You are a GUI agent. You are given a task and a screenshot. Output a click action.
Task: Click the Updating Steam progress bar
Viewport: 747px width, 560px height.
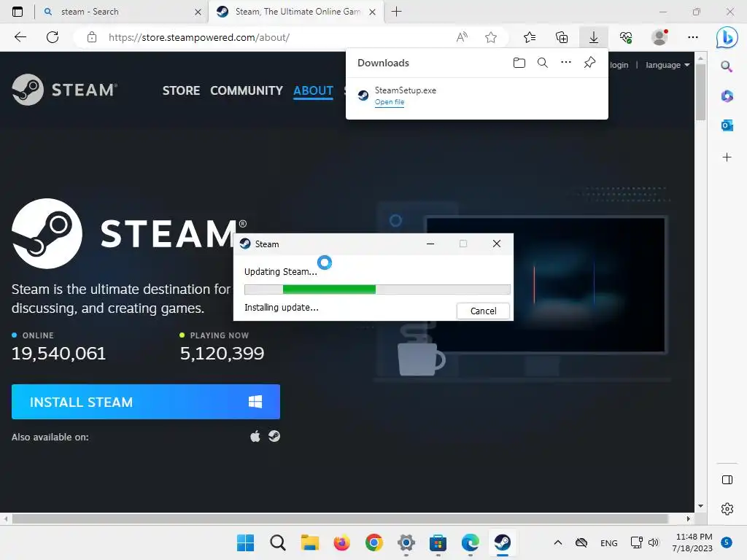tap(377, 289)
